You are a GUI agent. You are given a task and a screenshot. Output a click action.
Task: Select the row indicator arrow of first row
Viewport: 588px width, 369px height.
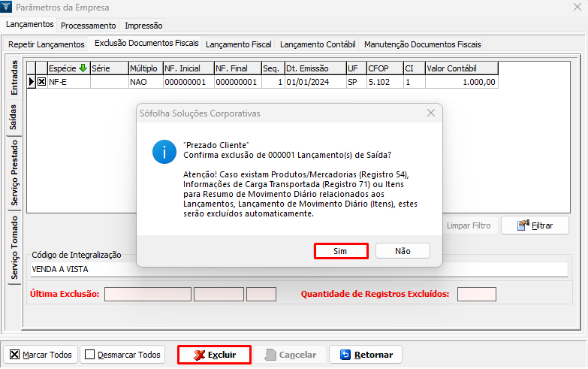pyautogui.click(x=32, y=82)
